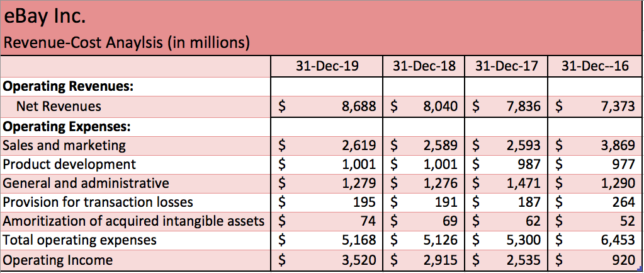This screenshot has width=644, height=273.
Task: Click the General and administrative label
Action: click(x=86, y=183)
